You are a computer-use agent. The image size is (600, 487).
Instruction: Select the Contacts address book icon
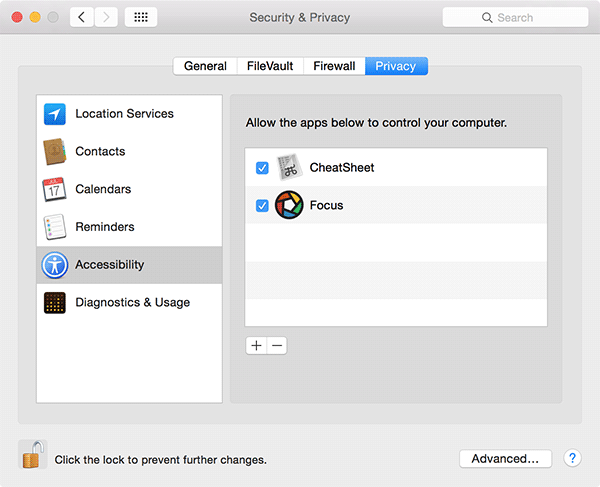54,152
